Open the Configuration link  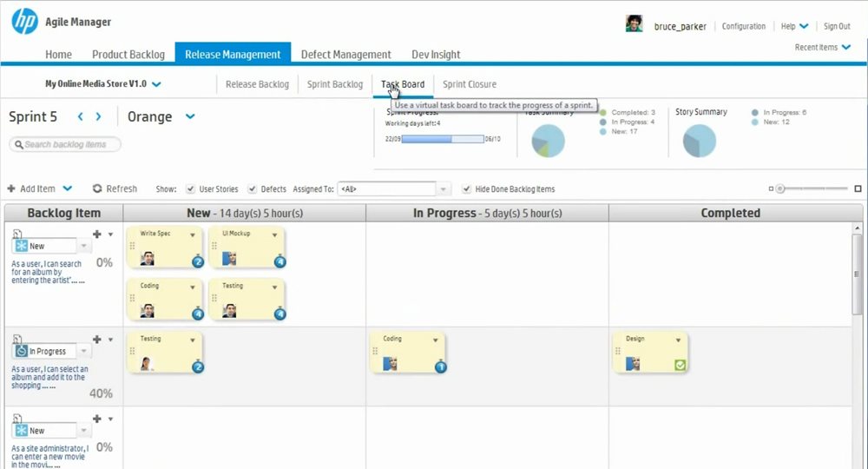tap(744, 26)
